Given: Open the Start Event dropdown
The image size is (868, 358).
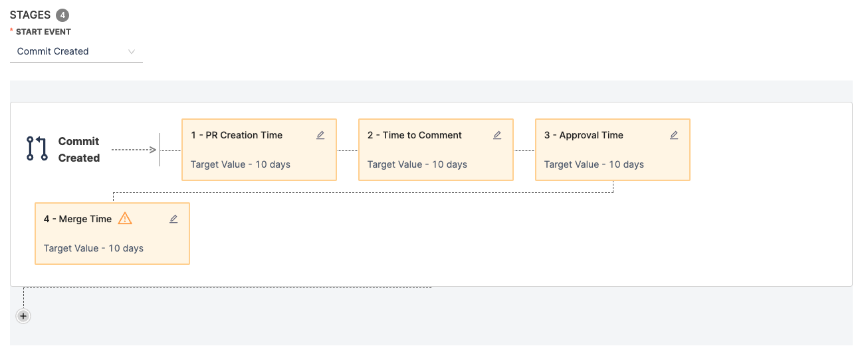Looking at the screenshot, I should coord(76,51).
